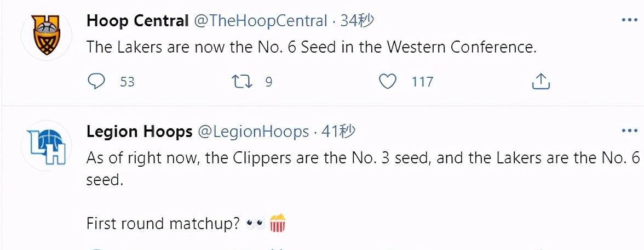Open the tweet's 34秒 timestamp

click(x=357, y=21)
